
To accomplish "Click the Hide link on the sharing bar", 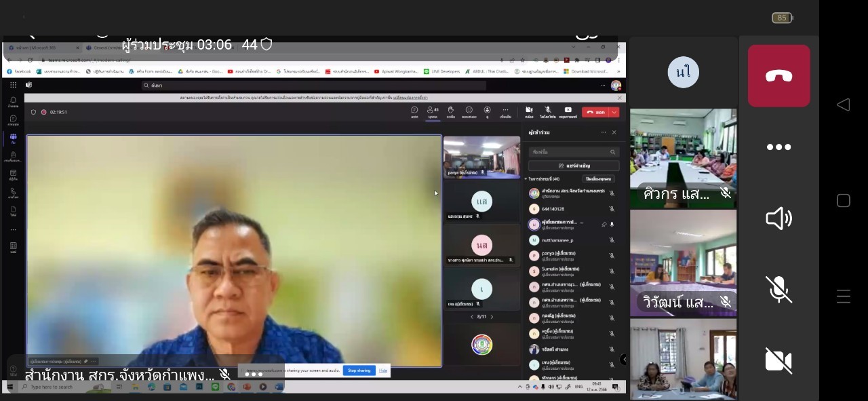I will 383,370.
